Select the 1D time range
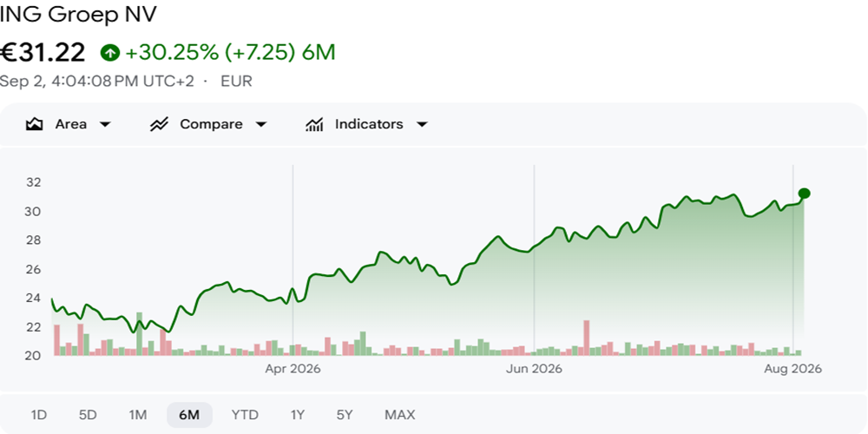868x434 pixels. click(39, 415)
